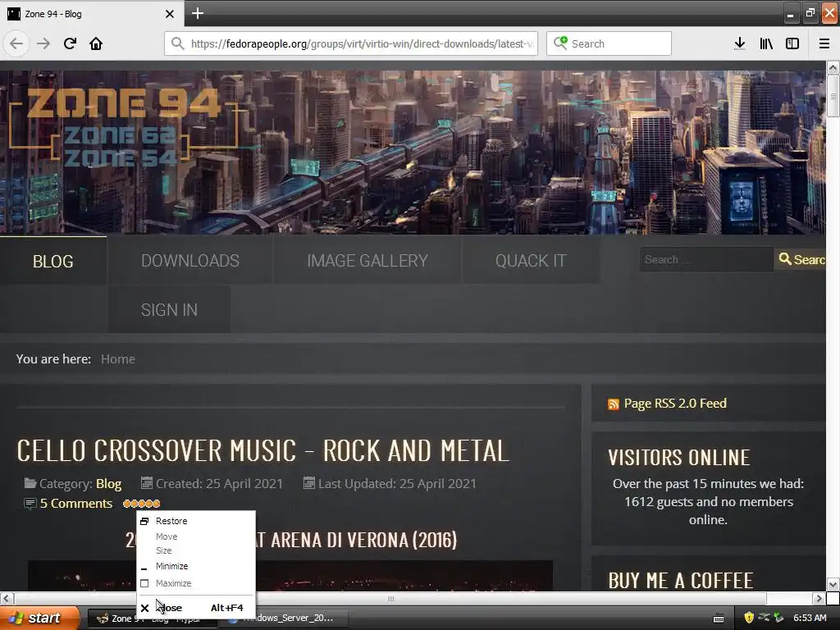This screenshot has height=630, width=840.
Task: Open the IMAGE GALLERY navigation tab
Action: coord(367,261)
